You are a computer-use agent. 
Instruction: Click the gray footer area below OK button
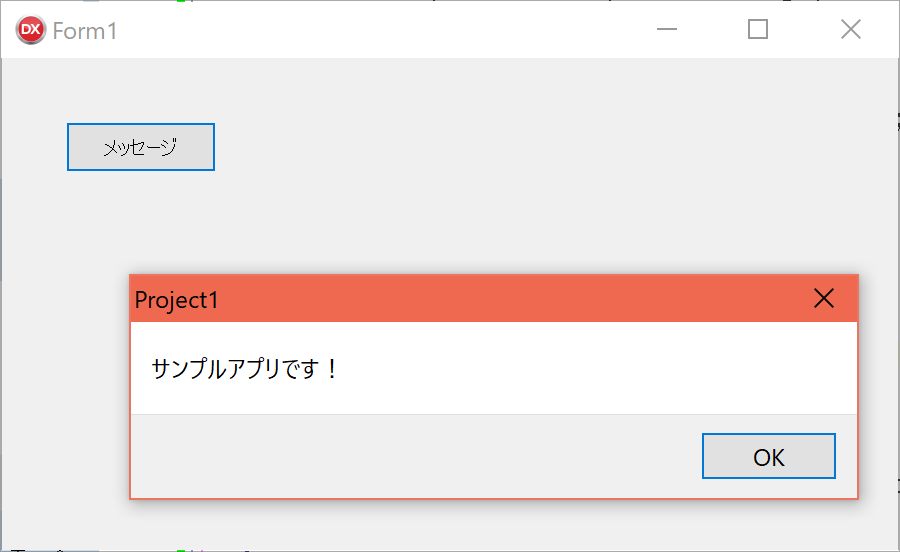tap(769, 488)
